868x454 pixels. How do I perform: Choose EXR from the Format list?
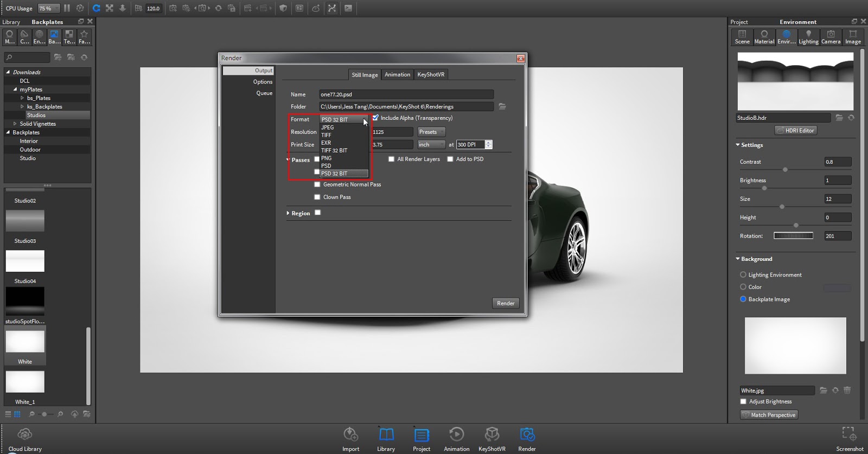pos(344,143)
